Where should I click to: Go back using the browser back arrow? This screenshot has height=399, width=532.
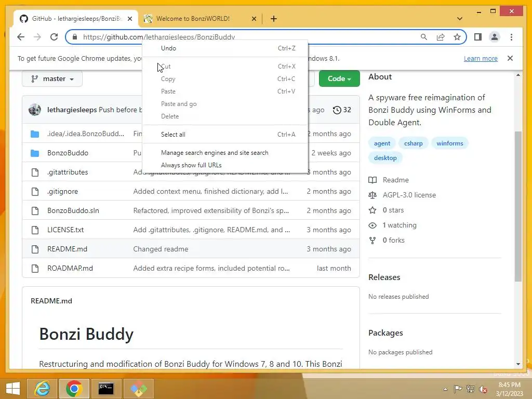[x=21, y=37]
